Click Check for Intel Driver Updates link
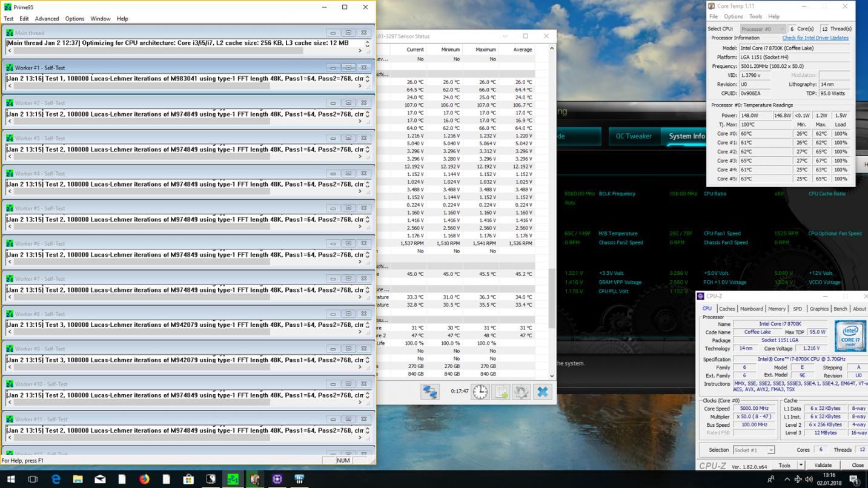This screenshot has height=488, width=868. (x=815, y=38)
